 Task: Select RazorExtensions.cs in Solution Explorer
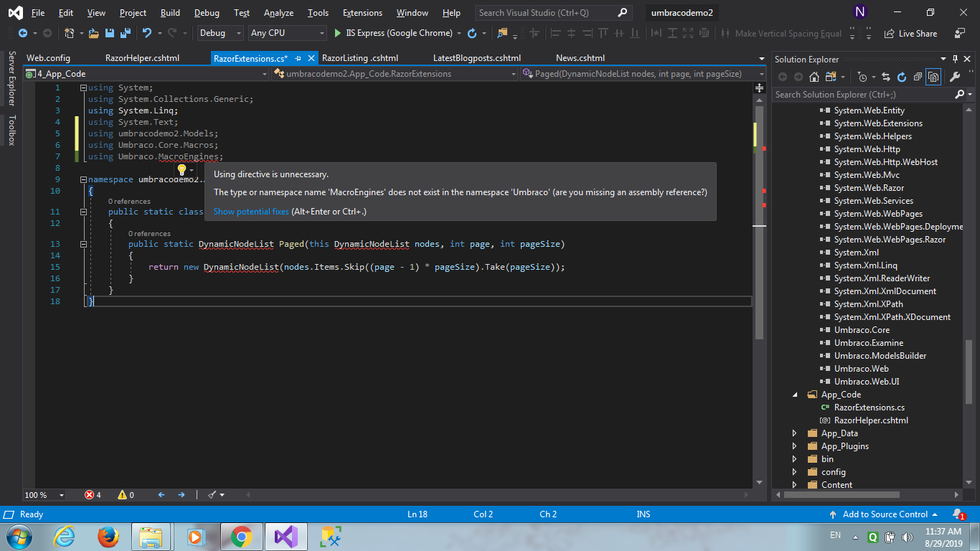pyautogui.click(x=869, y=408)
